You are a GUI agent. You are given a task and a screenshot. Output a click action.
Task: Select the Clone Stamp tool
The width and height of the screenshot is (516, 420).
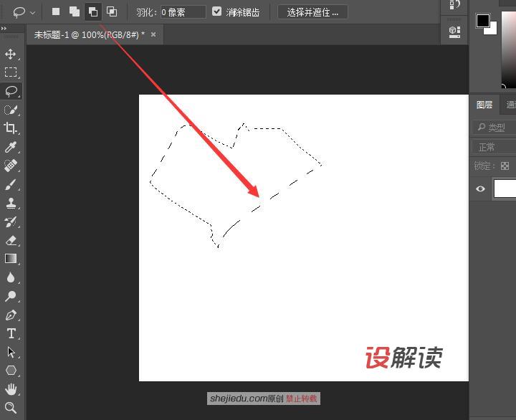click(x=11, y=203)
